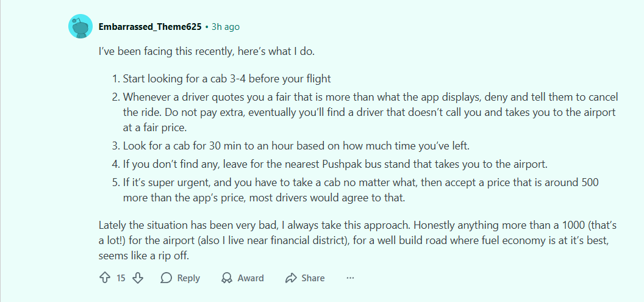Open the commenter's Snoo avatar

click(x=80, y=27)
